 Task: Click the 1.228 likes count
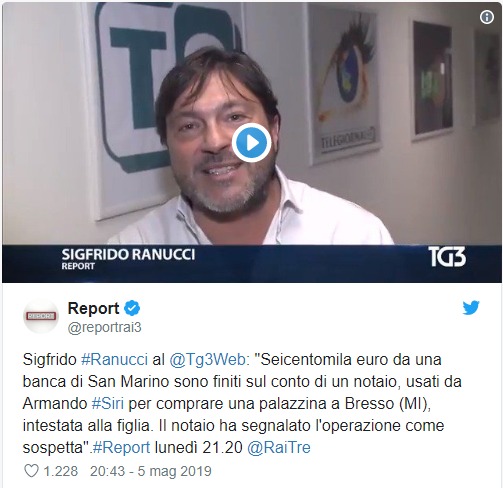(61, 471)
